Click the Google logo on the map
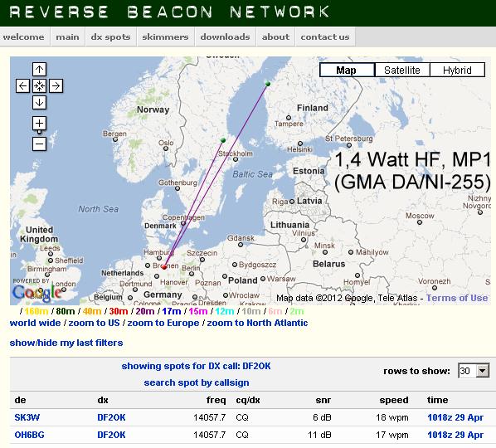Image resolution: width=496 pixels, height=448 pixels. (x=36, y=293)
